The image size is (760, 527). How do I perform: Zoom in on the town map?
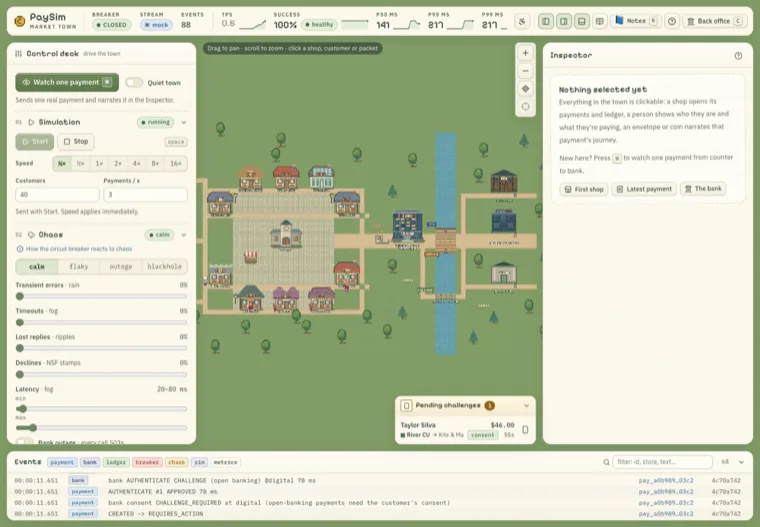(525, 53)
